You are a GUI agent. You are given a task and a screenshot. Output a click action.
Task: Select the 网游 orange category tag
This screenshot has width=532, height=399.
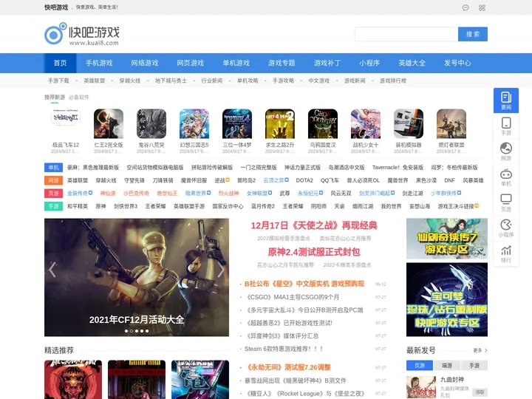point(53,180)
